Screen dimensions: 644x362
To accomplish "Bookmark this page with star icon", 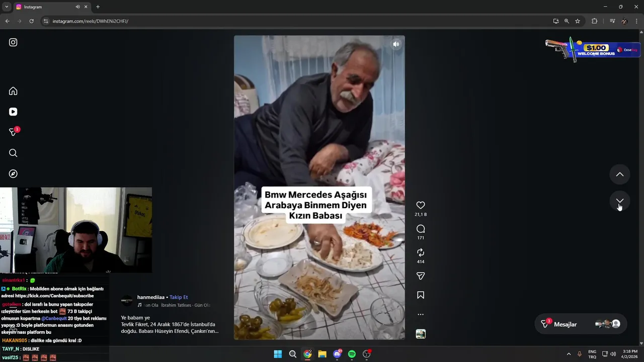I will [578, 21].
